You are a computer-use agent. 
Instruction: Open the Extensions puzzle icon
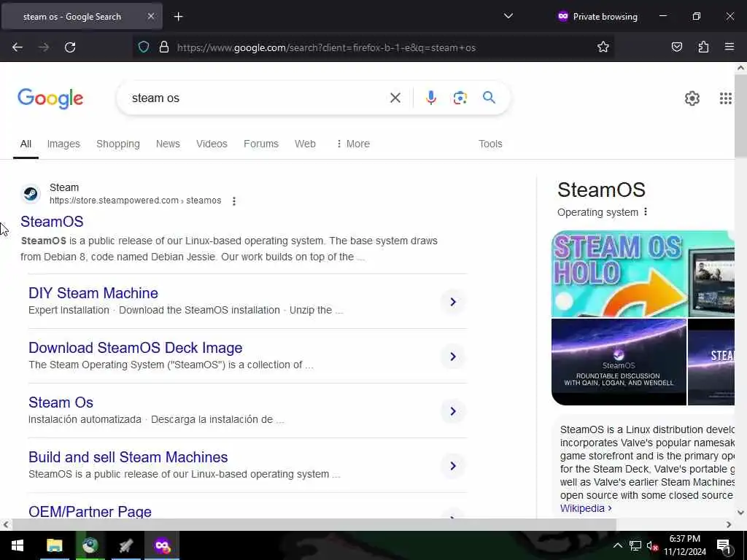(x=703, y=47)
